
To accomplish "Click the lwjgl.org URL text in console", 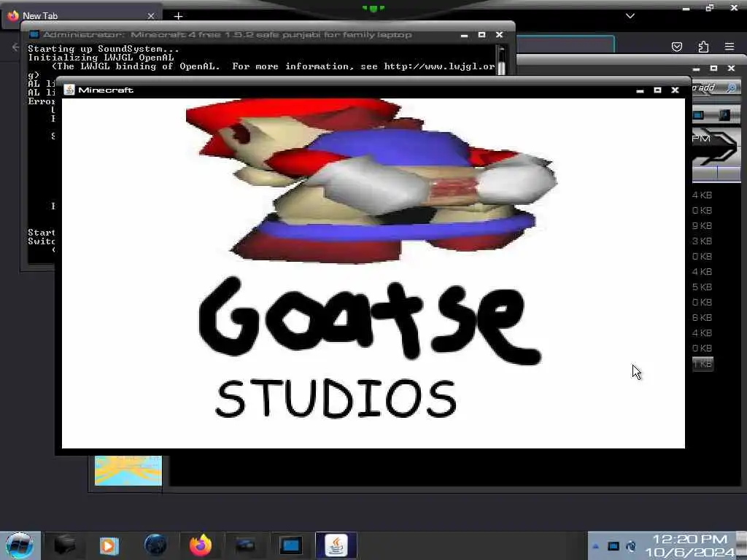I will (439, 66).
